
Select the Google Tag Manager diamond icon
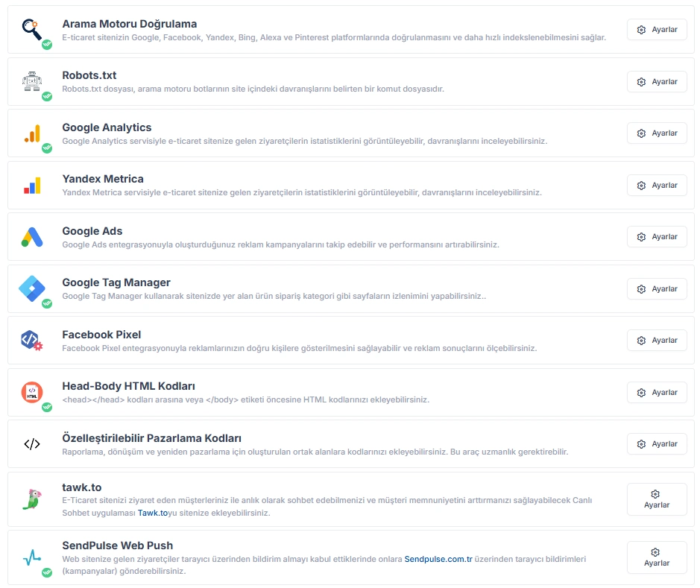pos(32,288)
